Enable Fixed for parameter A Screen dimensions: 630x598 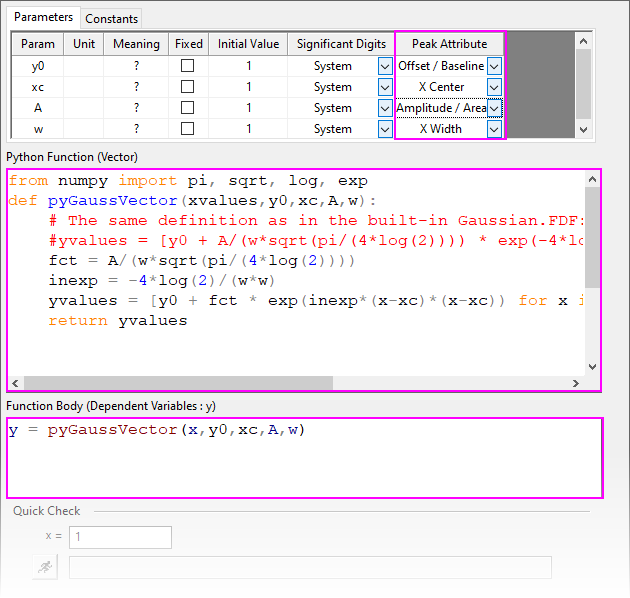click(187, 108)
